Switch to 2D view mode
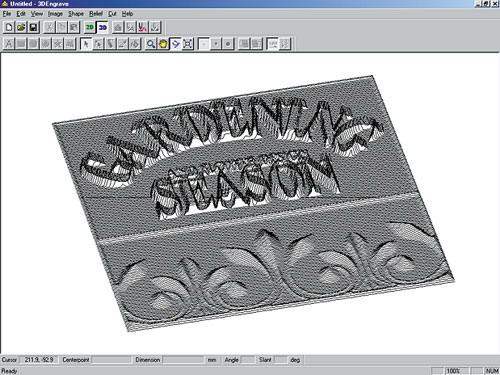This screenshot has height=375, width=500. pyautogui.click(x=90, y=27)
